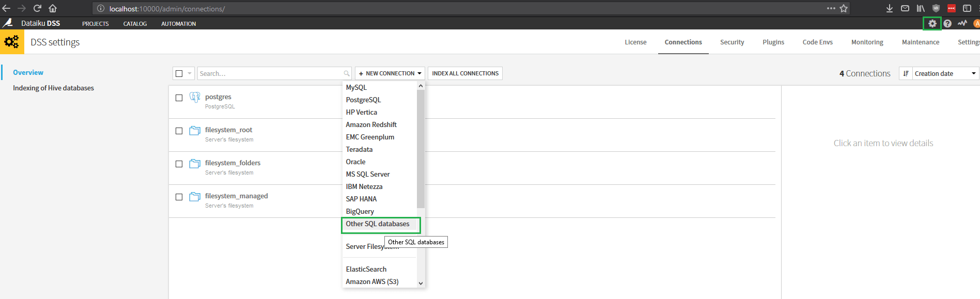Open browser downloads arrow icon
The image size is (980, 299).
pos(890,8)
